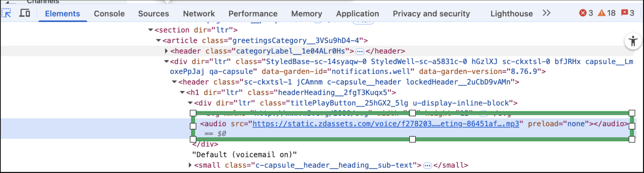Viewport: 644px width, 173px height.
Task: Expand ellipsis badge in small element
Action: (427, 165)
